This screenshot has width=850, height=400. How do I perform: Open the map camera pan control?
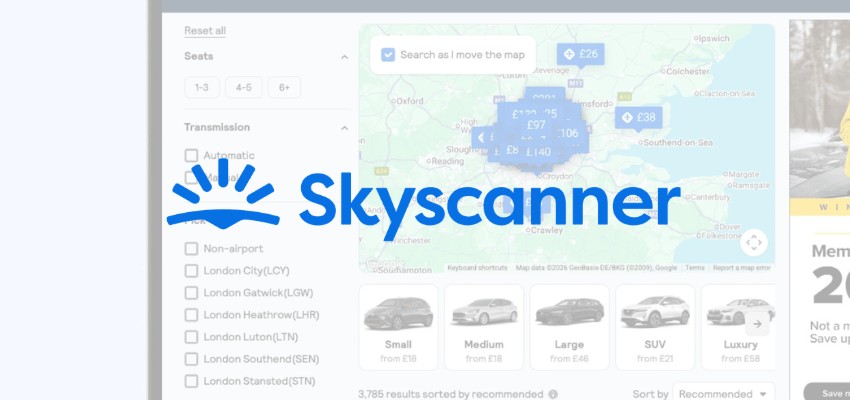tap(754, 242)
